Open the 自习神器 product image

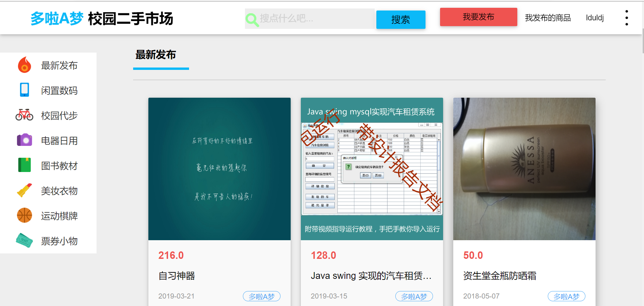coord(220,169)
